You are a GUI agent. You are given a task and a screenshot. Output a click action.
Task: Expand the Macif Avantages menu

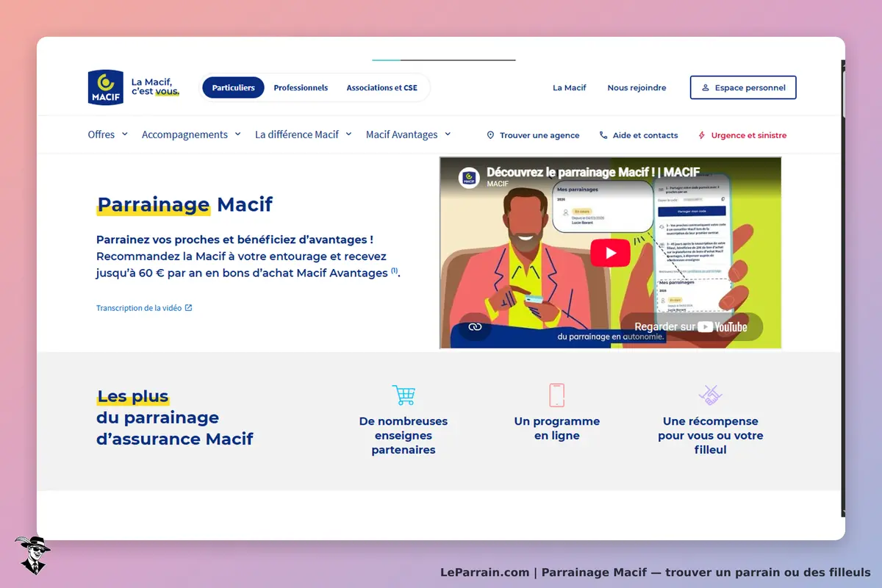(408, 135)
